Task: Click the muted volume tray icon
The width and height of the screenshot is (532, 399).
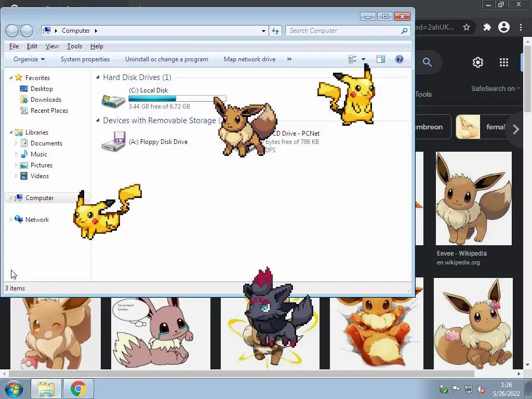Action: pos(481,390)
